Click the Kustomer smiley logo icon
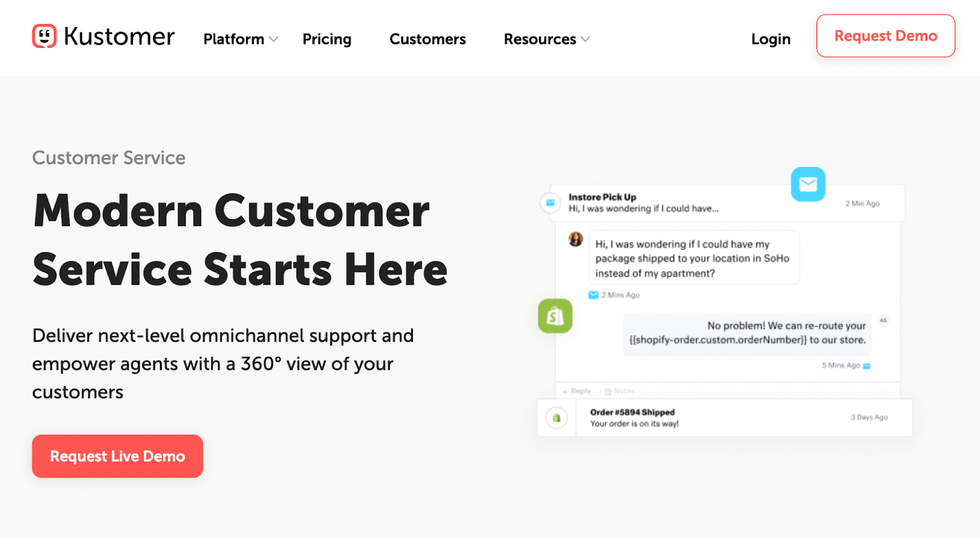This screenshot has height=537, width=980. coord(44,36)
